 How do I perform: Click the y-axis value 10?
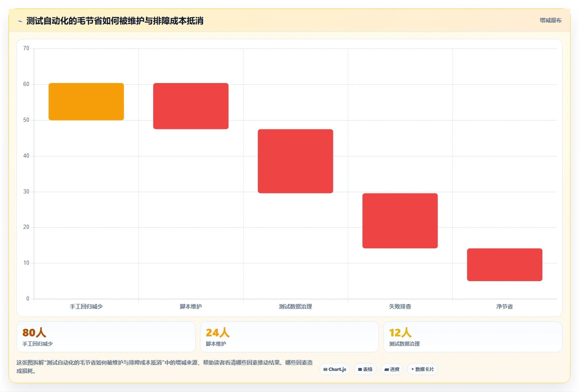[x=26, y=263]
